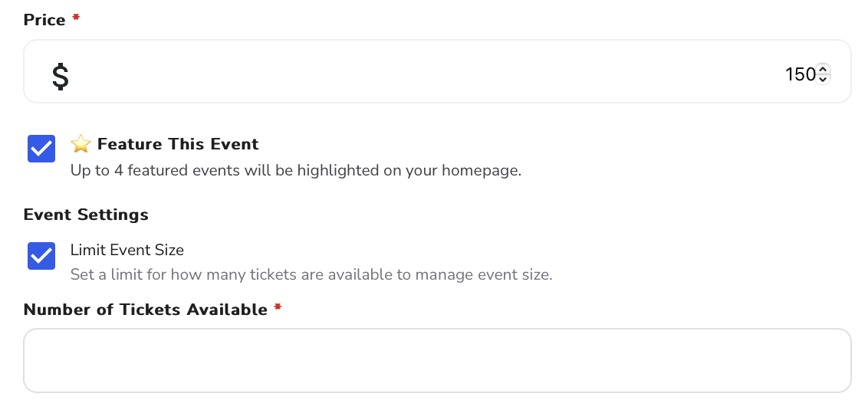
Task: Click the ticket limit description text
Action: pyautogui.click(x=311, y=274)
